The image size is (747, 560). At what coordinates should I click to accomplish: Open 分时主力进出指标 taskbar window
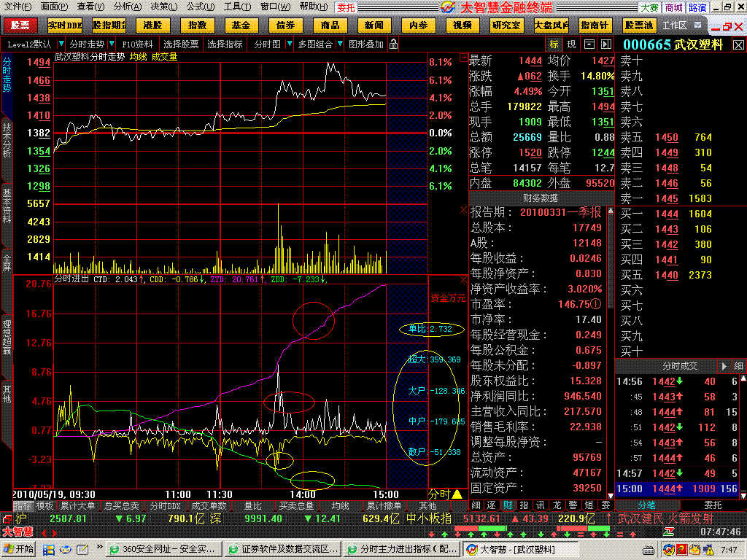(x=403, y=549)
